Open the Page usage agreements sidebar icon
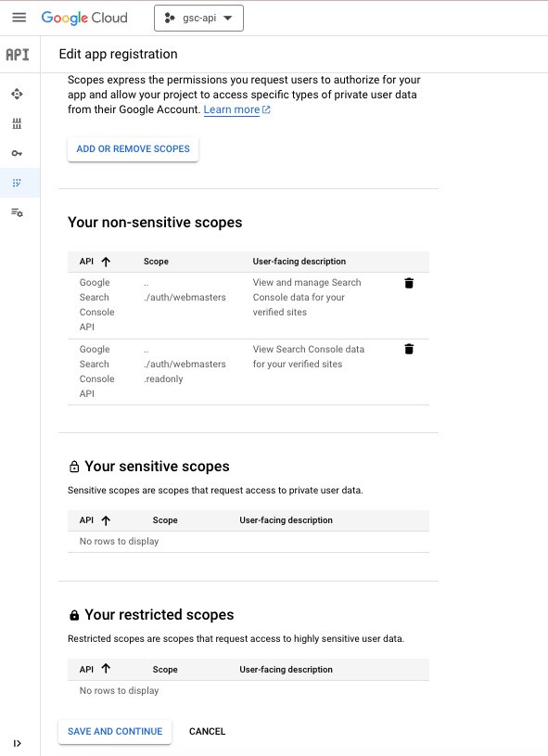The image size is (548, 756). (x=17, y=212)
